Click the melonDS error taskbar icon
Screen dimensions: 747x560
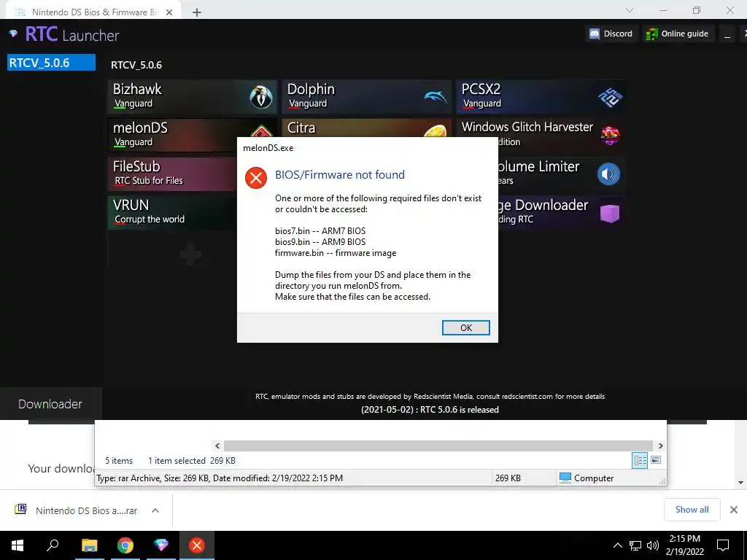pos(197,545)
